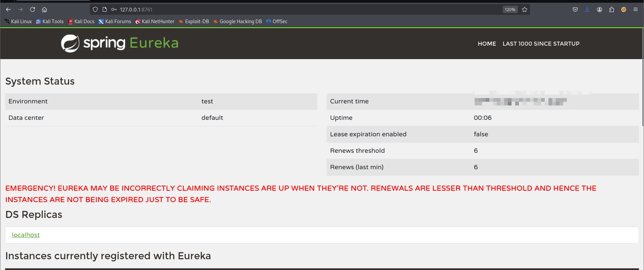Click the browser forward arrow
Viewport: 644px width, 270px height.
pyautogui.click(x=20, y=9)
